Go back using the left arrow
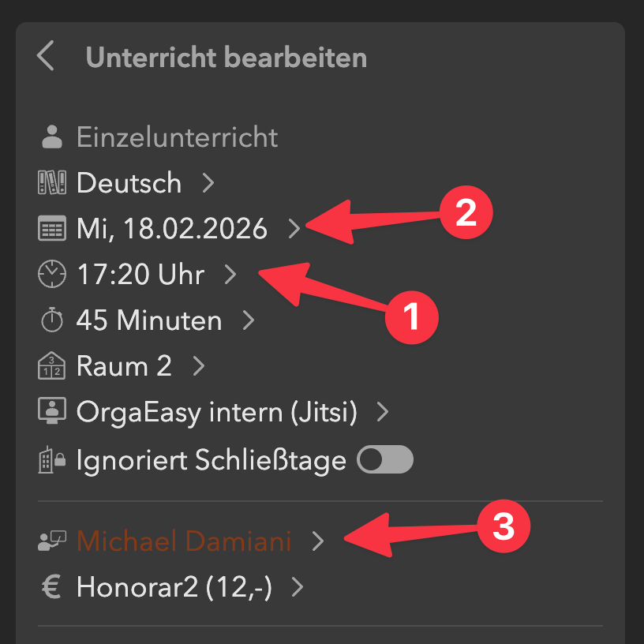This screenshot has width=644, height=644. tap(46, 57)
